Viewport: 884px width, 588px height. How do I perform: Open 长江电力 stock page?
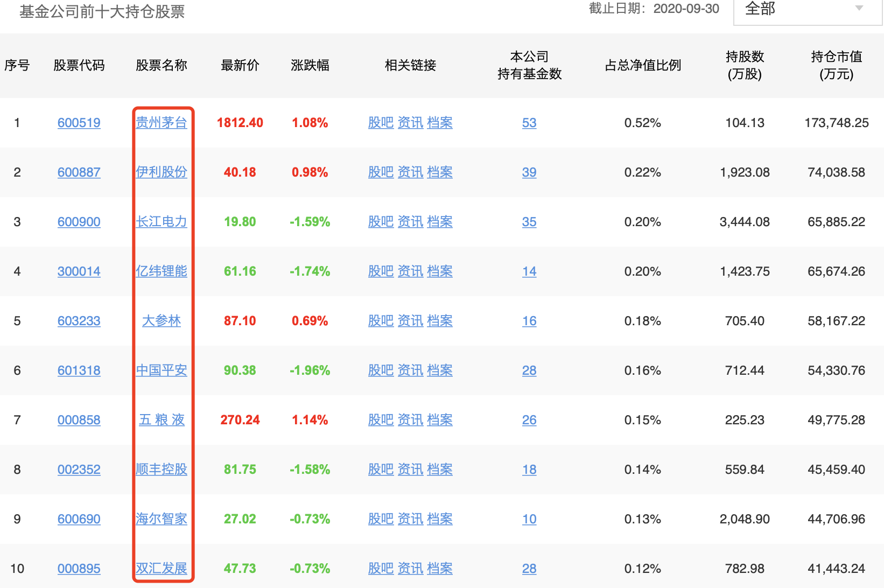[162, 222]
